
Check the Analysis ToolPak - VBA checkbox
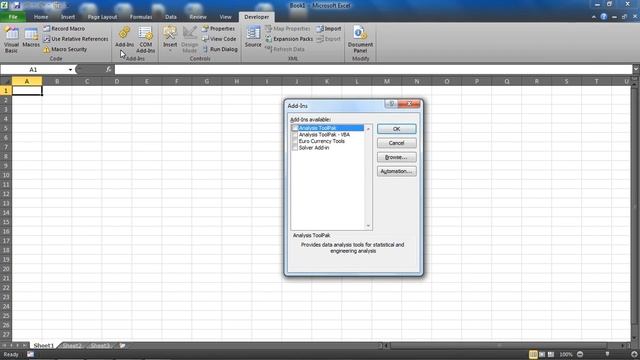(x=295, y=135)
